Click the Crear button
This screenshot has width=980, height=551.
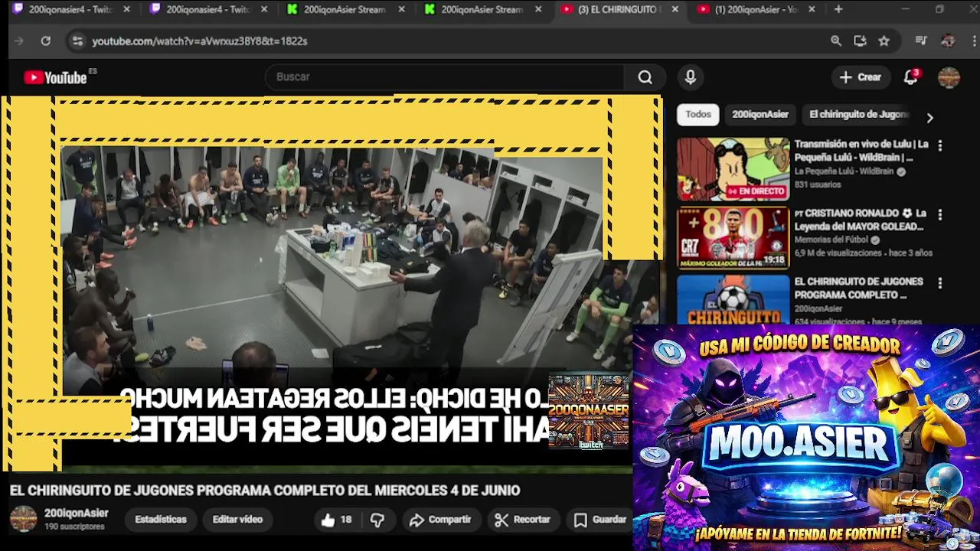(x=860, y=77)
